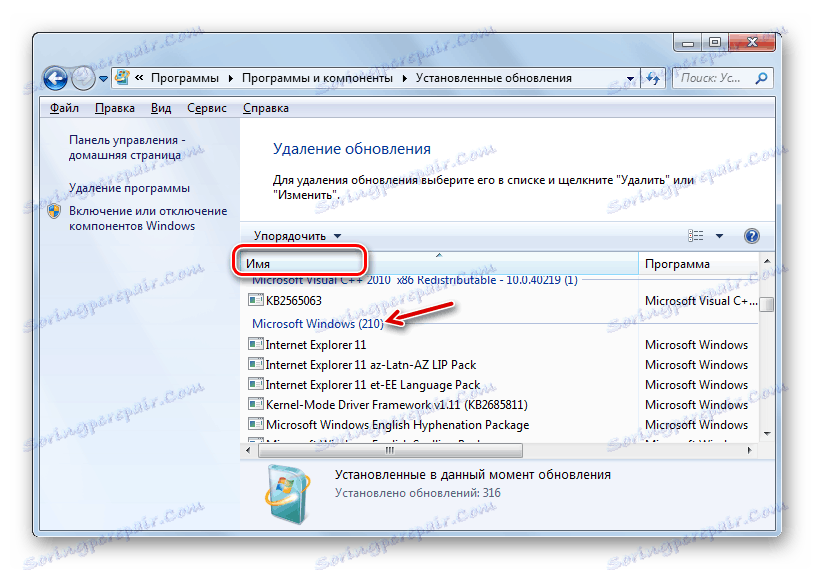Go to Панель управления домашняя страница link

click(x=127, y=148)
